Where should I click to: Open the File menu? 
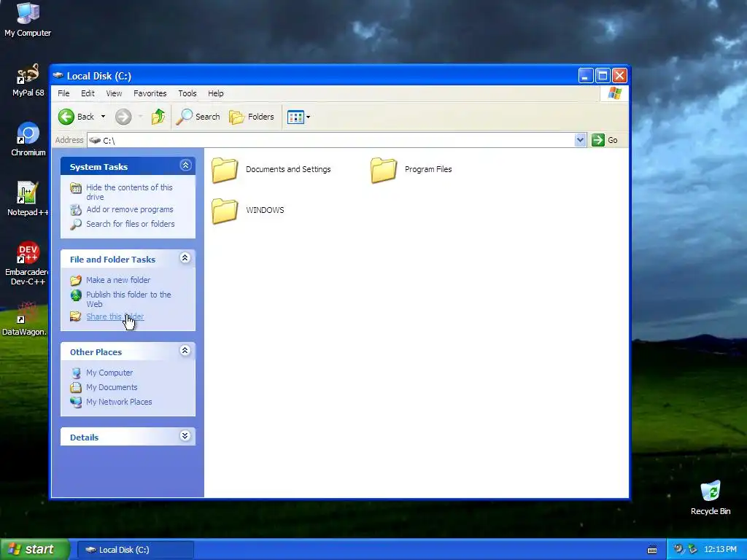[x=63, y=93]
